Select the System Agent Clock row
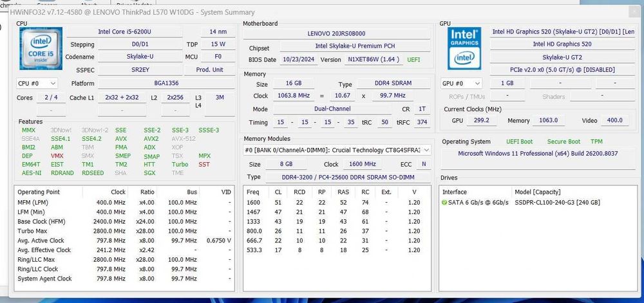This screenshot has height=303, width=644. pyautogui.click(x=124, y=279)
